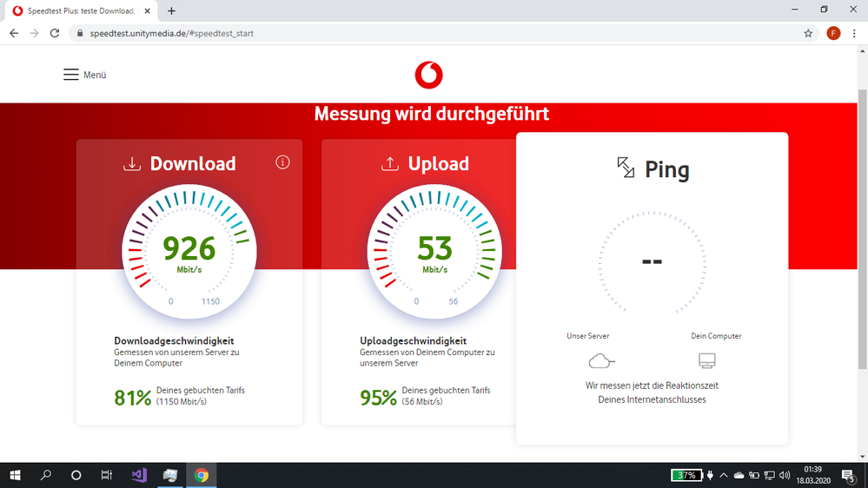The image size is (868, 488).
Task: Select the Speedtest Plus tab
Action: tap(82, 11)
